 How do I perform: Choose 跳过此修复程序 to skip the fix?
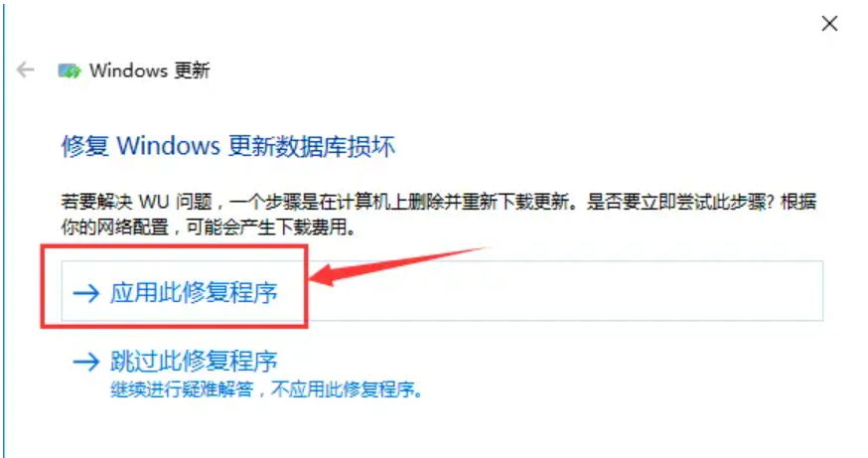[194, 361]
